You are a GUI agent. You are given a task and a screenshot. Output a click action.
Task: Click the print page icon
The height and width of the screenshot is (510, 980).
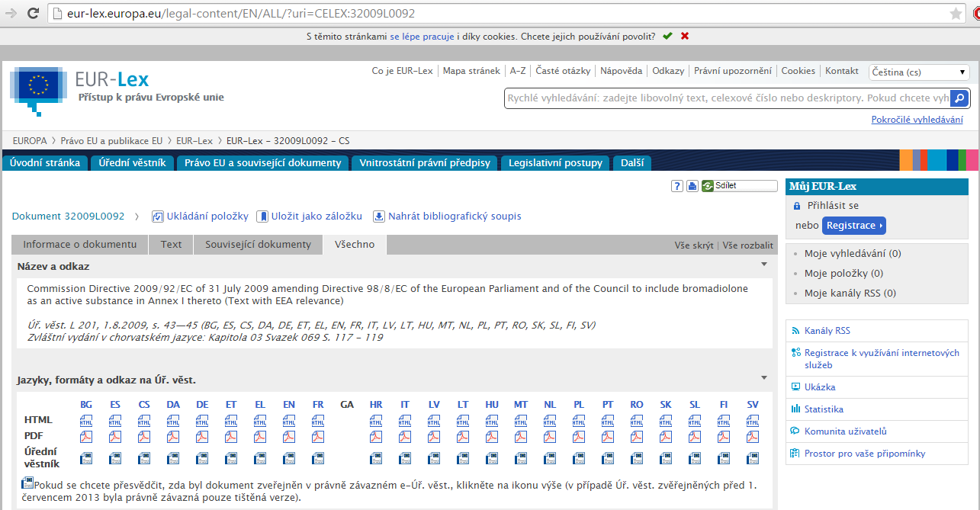click(692, 186)
